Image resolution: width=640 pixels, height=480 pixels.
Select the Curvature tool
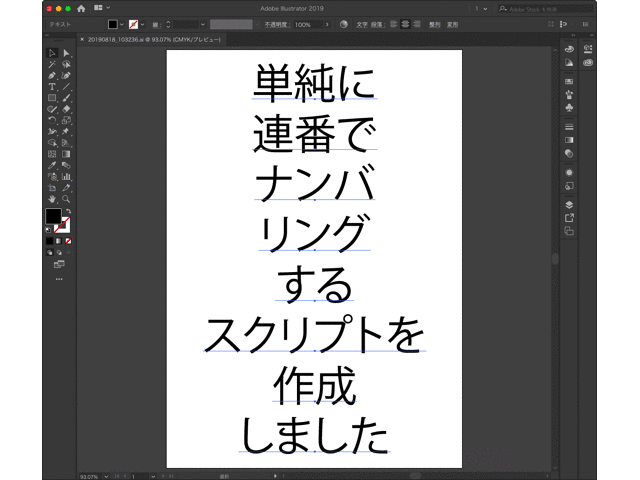pyautogui.click(x=66, y=76)
